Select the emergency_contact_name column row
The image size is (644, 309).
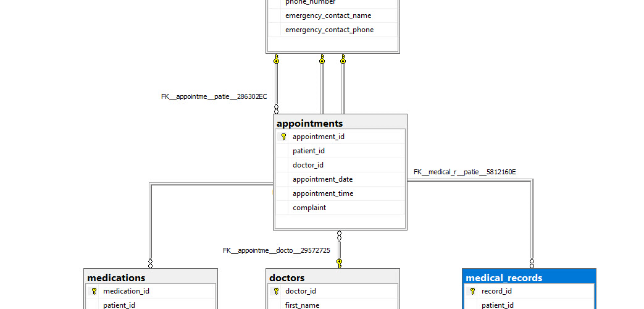click(328, 15)
